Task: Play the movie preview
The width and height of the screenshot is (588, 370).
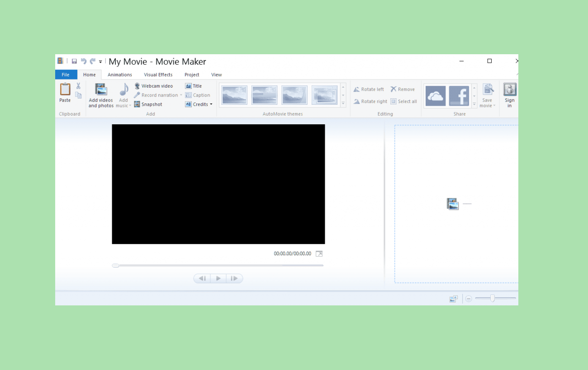Action: [x=218, y=279]
